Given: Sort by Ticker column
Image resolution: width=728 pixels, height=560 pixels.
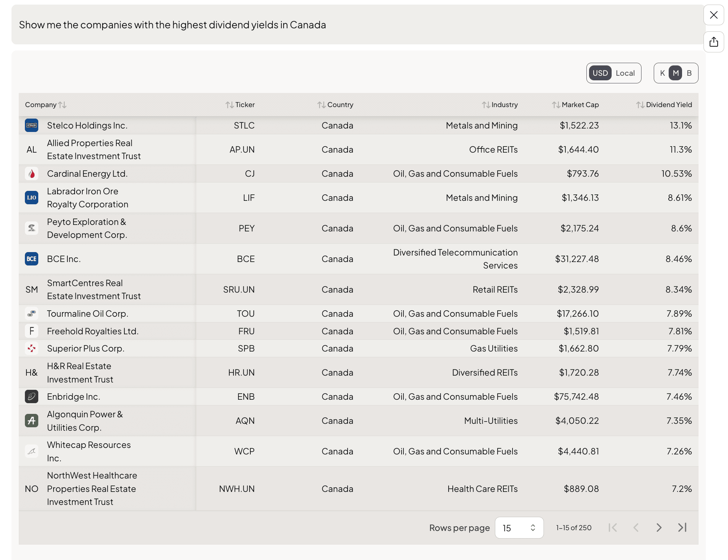Looking at the screenshot, I should click(x=240, y=105).
